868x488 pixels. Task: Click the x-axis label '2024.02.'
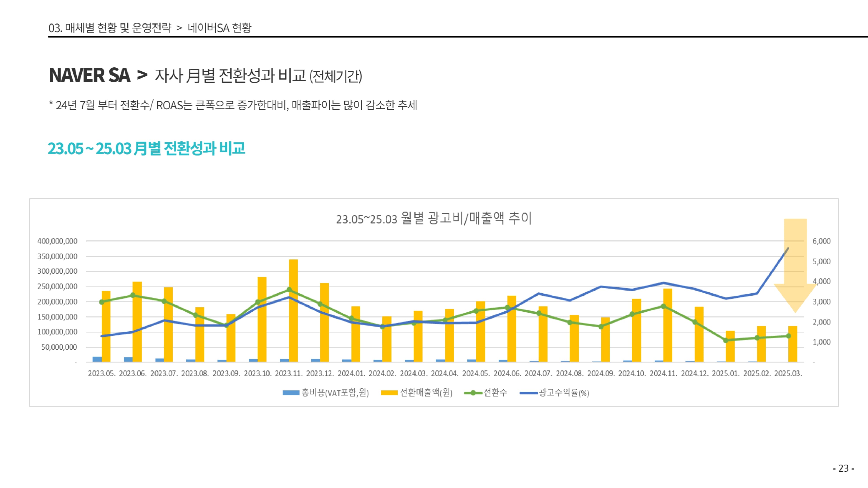[x=382, y=373]
